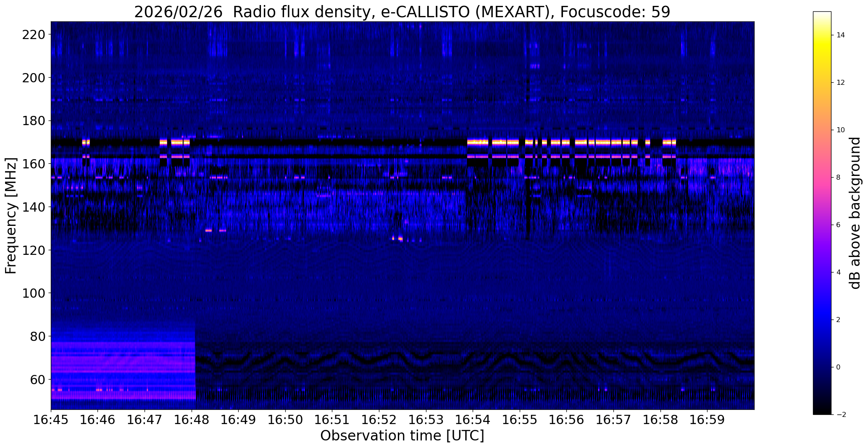Click the colorbar tick label −2

point(841,415)
